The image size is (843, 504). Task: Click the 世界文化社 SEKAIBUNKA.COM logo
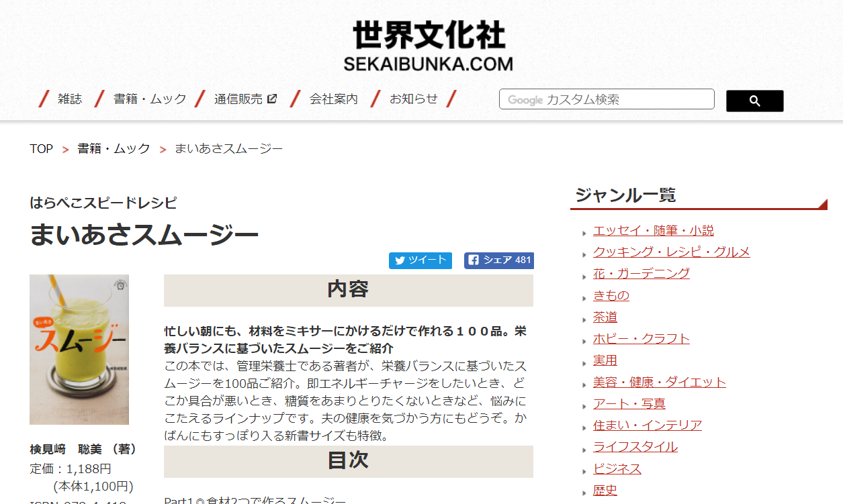tap(429, 46)
